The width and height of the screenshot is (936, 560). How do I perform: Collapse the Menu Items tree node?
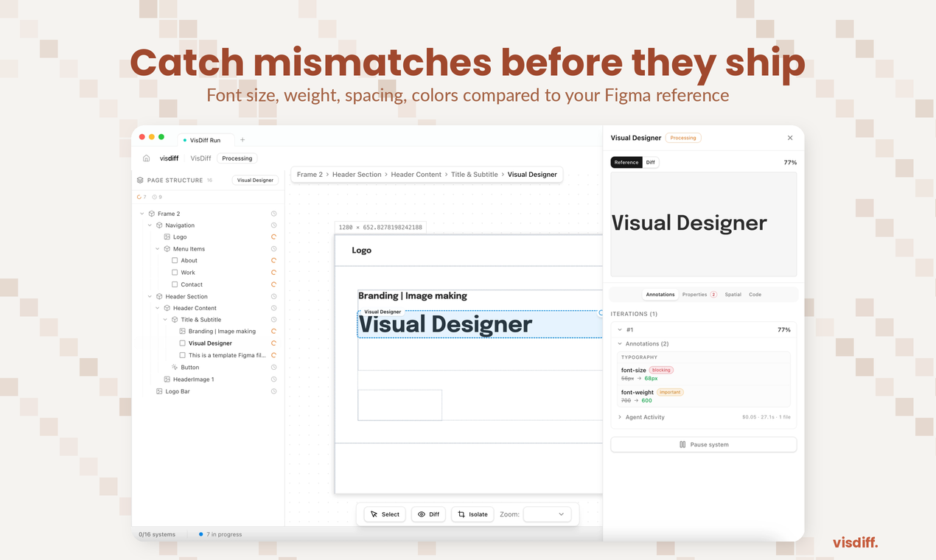pos(158,249)
